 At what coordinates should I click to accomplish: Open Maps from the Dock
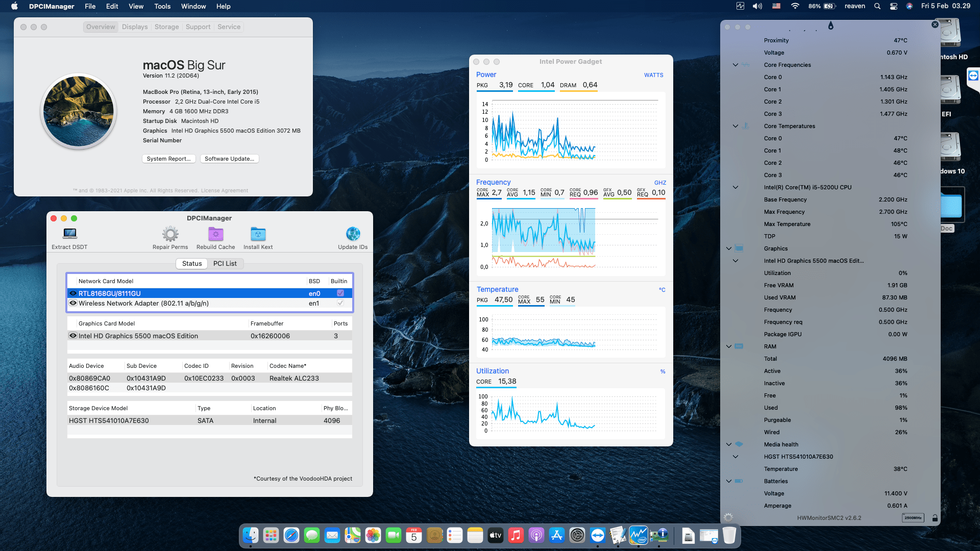[353, 535]
